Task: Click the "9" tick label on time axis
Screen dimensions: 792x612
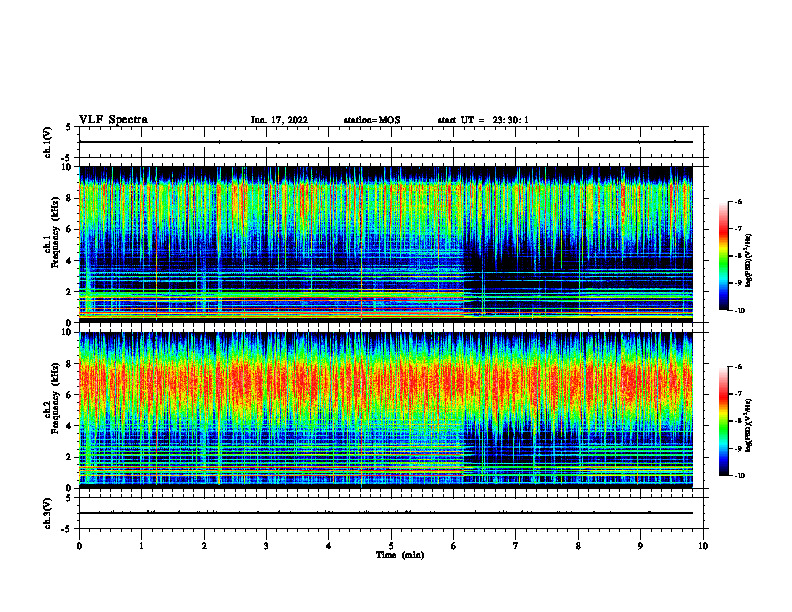Action: [x=640, y=546]
